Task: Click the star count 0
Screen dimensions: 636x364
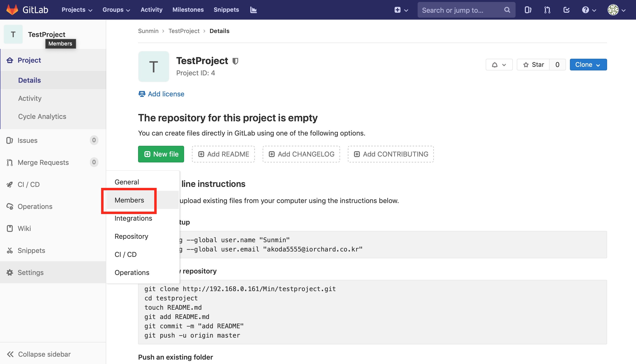Action: point(557,65)
